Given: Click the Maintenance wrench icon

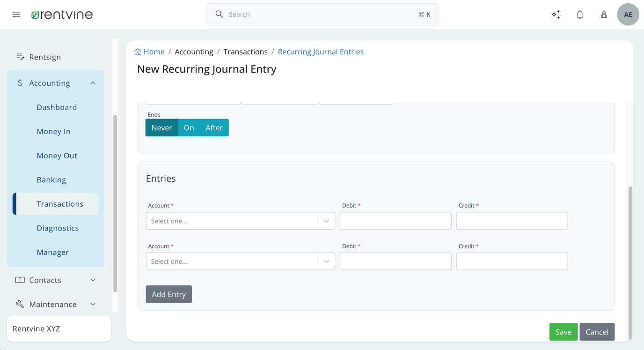Looking at the screenshot, I should click(x=20, y=304).
